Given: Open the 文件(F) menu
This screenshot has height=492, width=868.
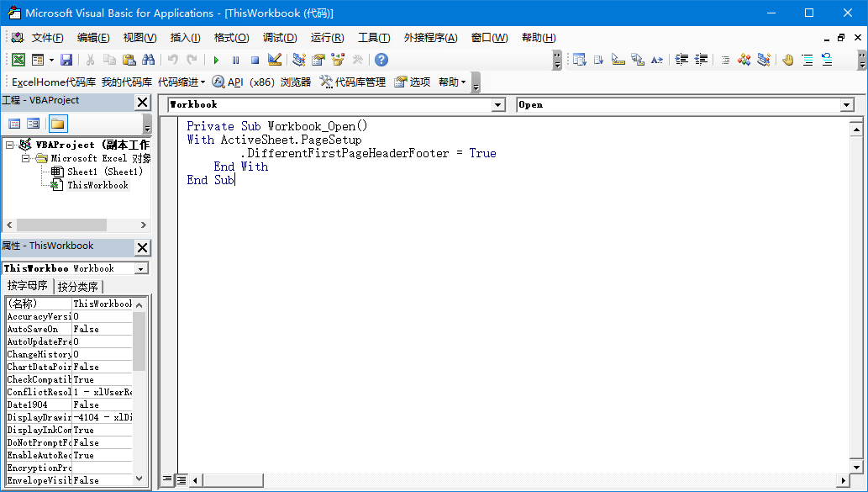Looking at the screenshot, I should [48, 38].
